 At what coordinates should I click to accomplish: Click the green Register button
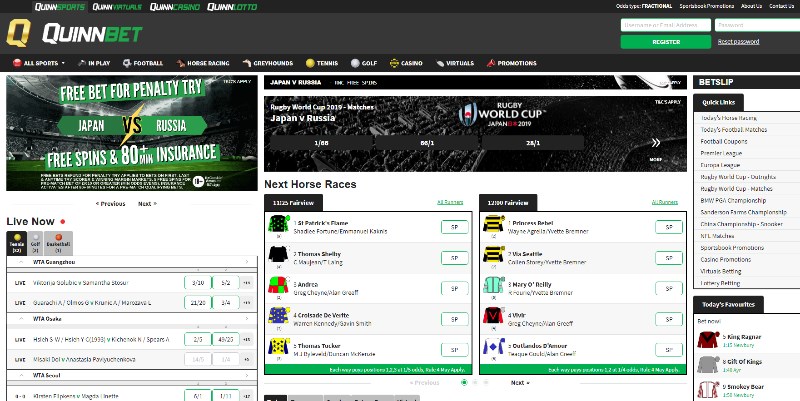point(666,42)
